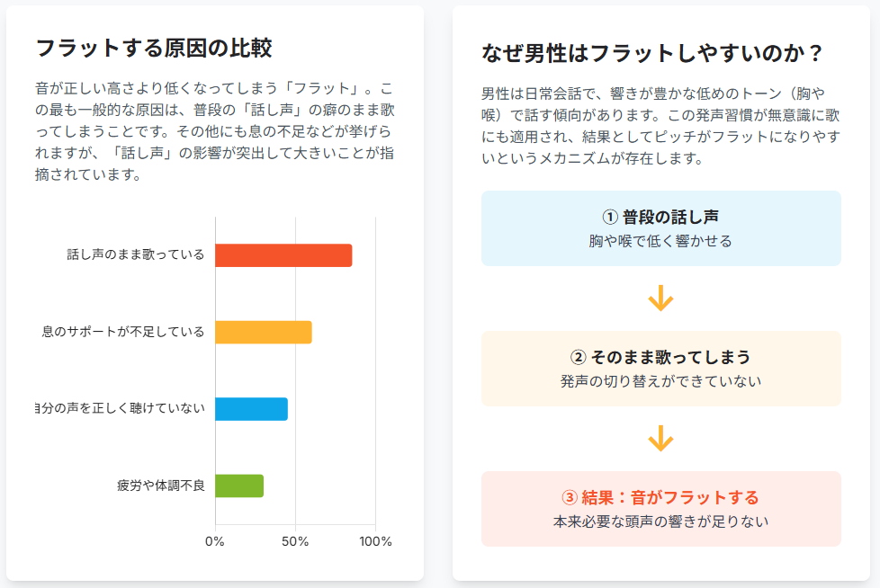
Task: Select the ③ 結果：音がフラットする box
Action: [x=660, y=509]
